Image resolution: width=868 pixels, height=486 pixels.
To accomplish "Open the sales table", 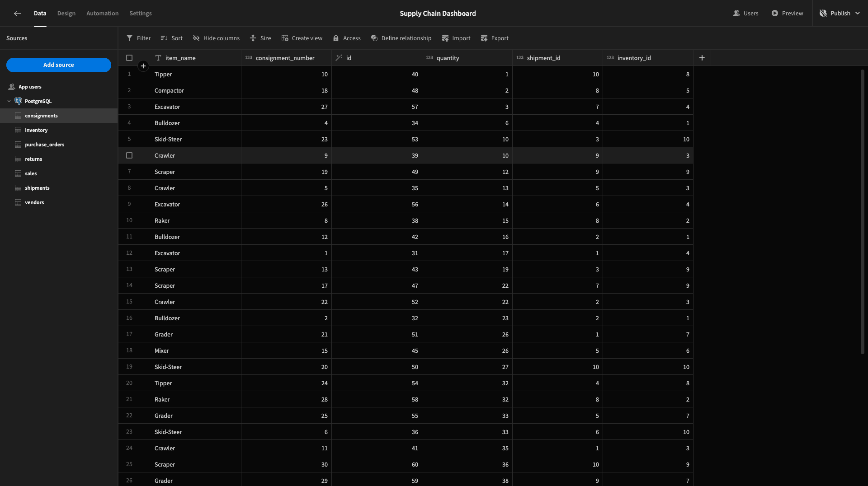I will pyautogui.click(x=59, y=173).
